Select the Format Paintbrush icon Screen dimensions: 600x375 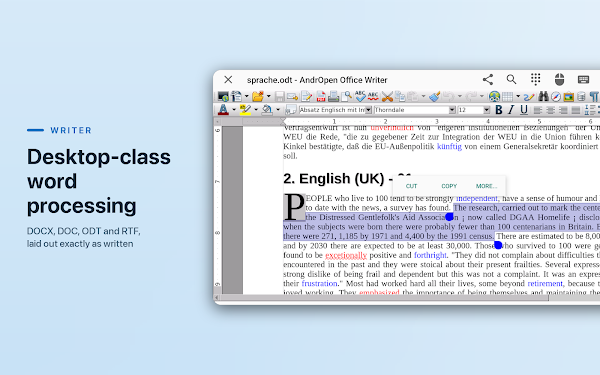pyautogui.click(x=435, y=96)
